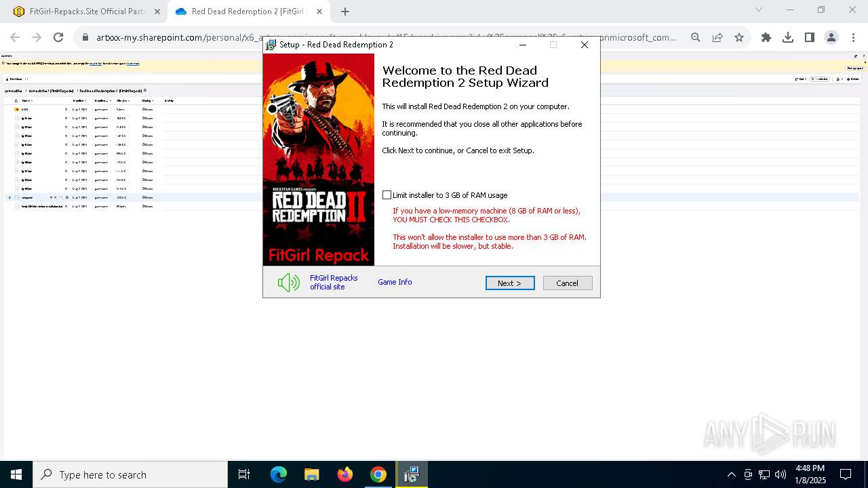868x488 pixels.
Task: Open the FitGirl Repacks official site link
Action: click(334, 283)
